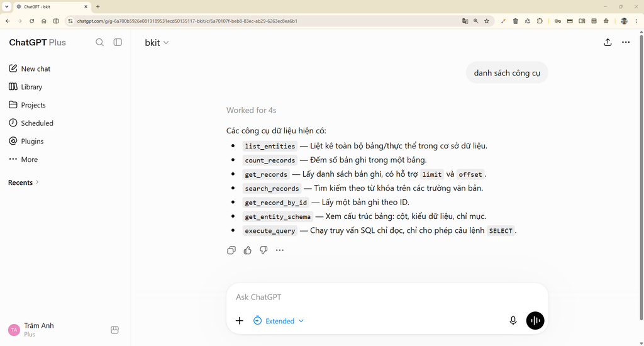The height and width of the screenshot is (346, 644).
Task: Select the ChatGPT - bkit tab
Action: click(52, 6)
